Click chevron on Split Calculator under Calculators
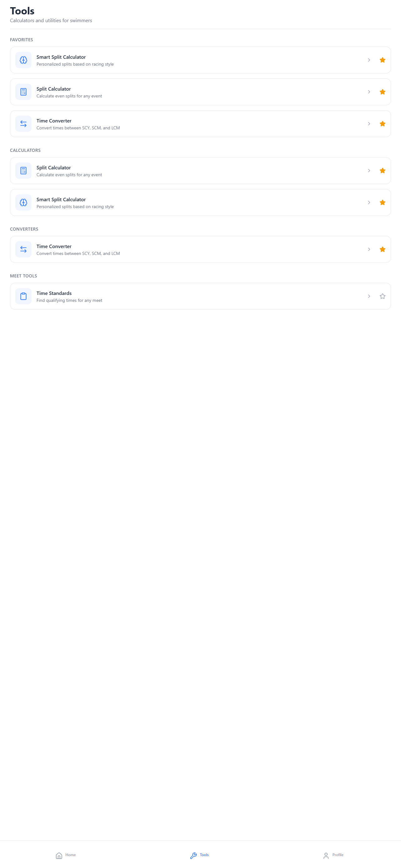The width and height of the screenshot is (401, 868). coord(369,171)
